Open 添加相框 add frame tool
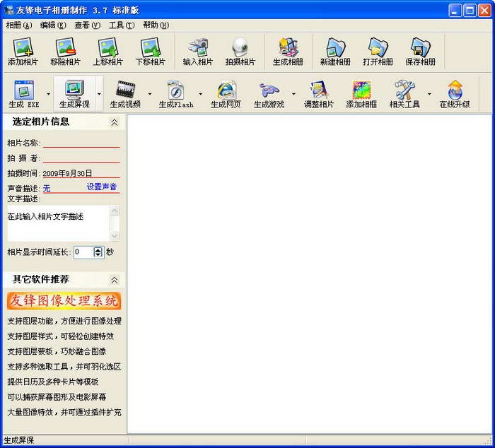Screen dimensions: 495x448 (x=361, y=94)
